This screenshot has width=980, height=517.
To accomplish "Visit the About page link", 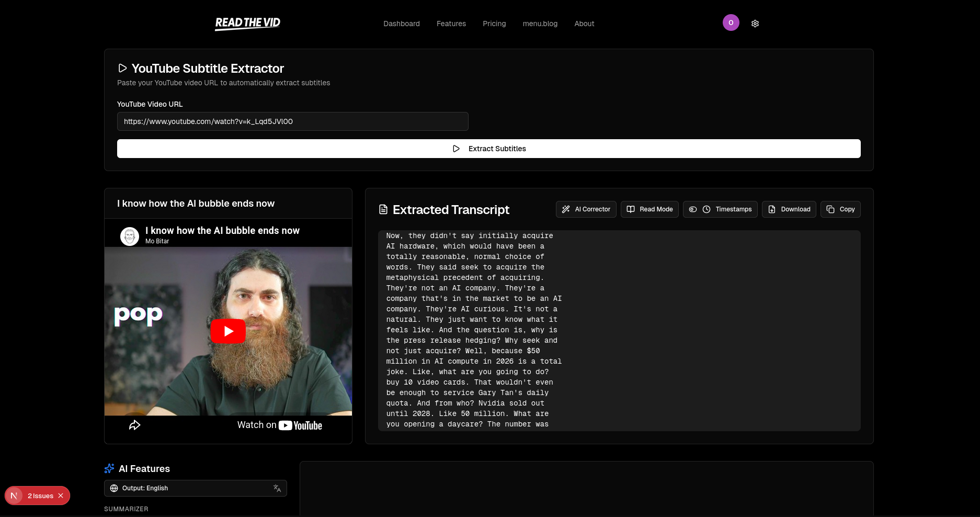I will tap(584, 24).
